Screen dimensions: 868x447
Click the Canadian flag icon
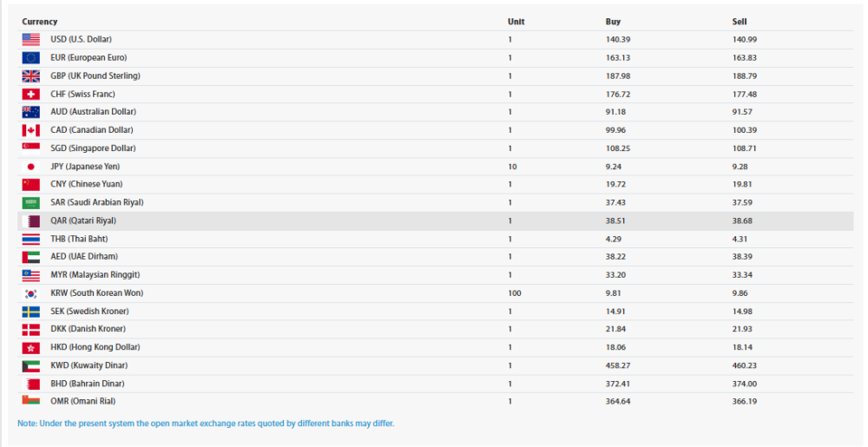30,130
